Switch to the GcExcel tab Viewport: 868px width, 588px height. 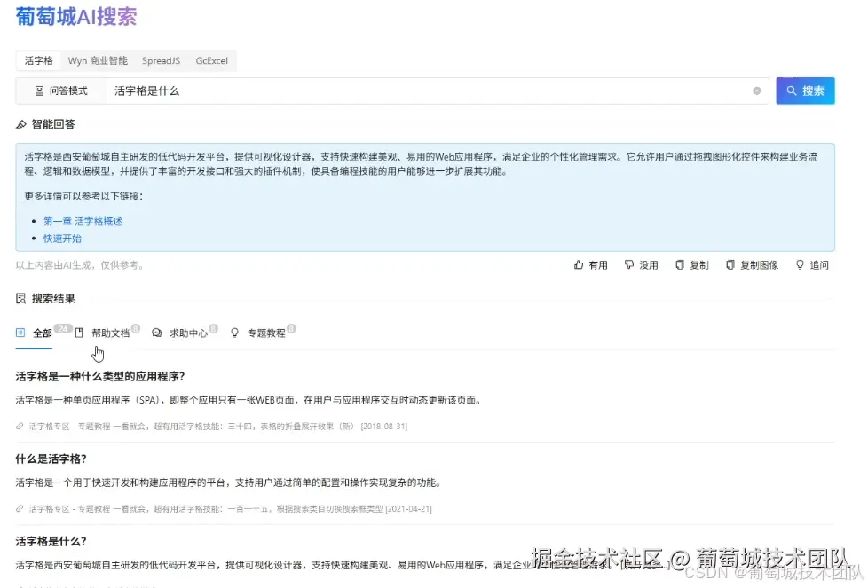[x=212, y=60]
